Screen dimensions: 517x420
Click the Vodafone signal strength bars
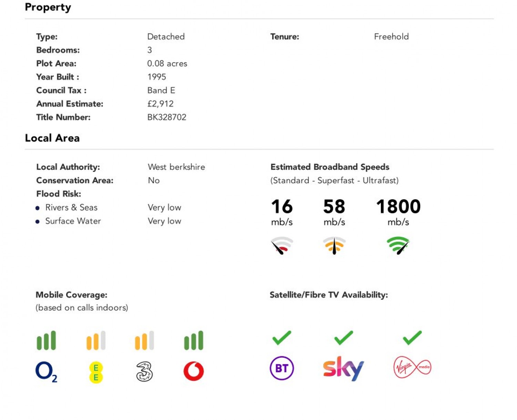[x=194, y=340]
